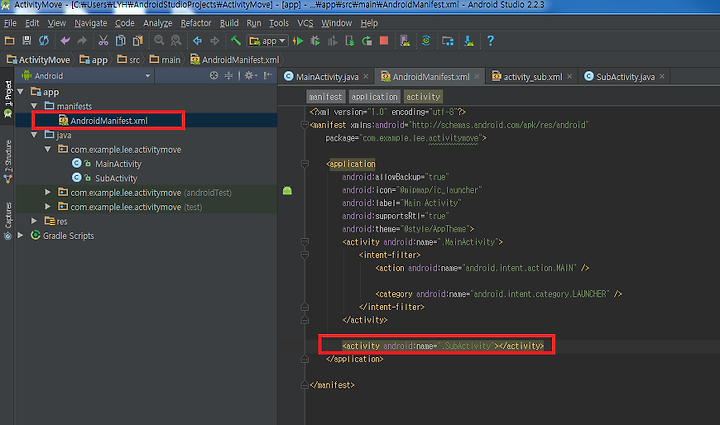Close the AndroidManifest.xml tab

(x=477, y=76)
